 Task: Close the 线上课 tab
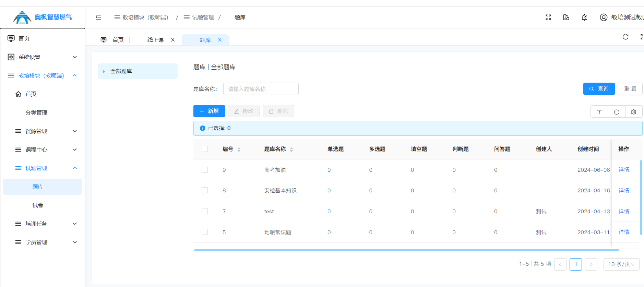pyautogui.click(x=173, y=40)
